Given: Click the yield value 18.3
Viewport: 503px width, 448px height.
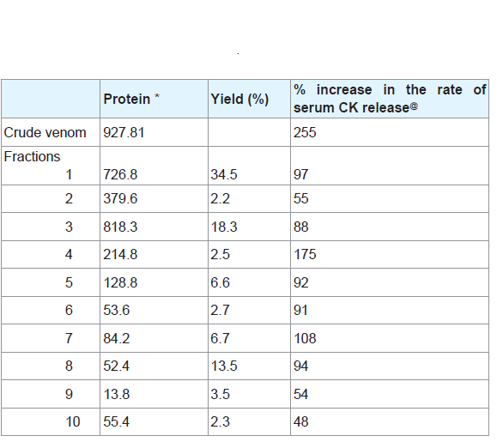Looking at the screenshot, I should 224,227.
